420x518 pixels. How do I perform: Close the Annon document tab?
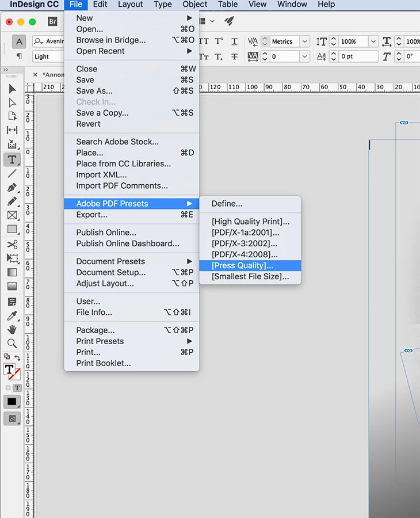35,75
